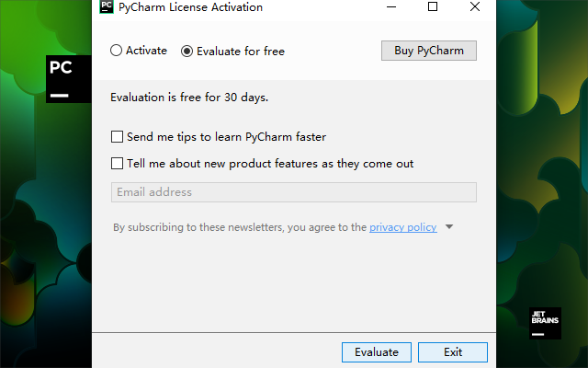Choose the Evaluate for free option
Viewport: 588px width, 368px height.
(x=187, y=52)
